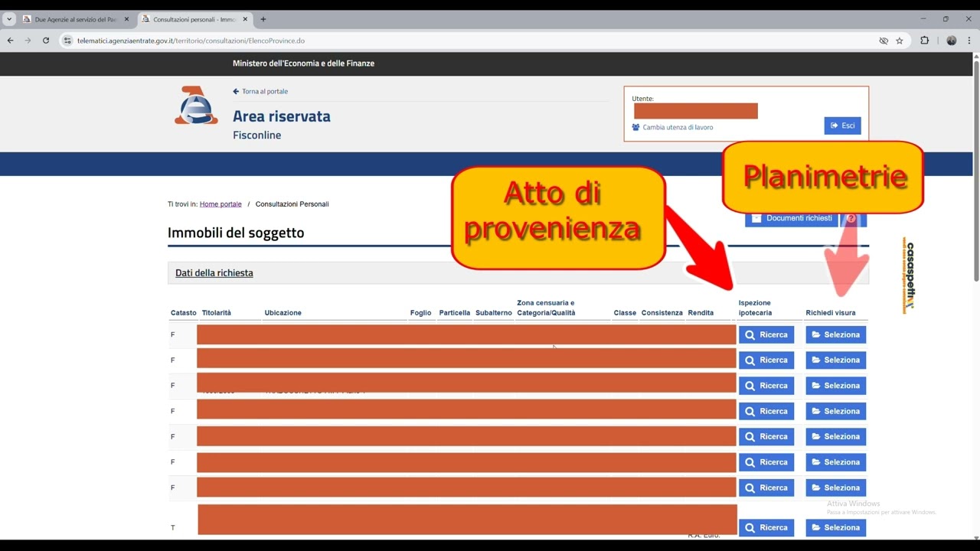Close the Consultazioni personali tab

(x=245, y=19)
